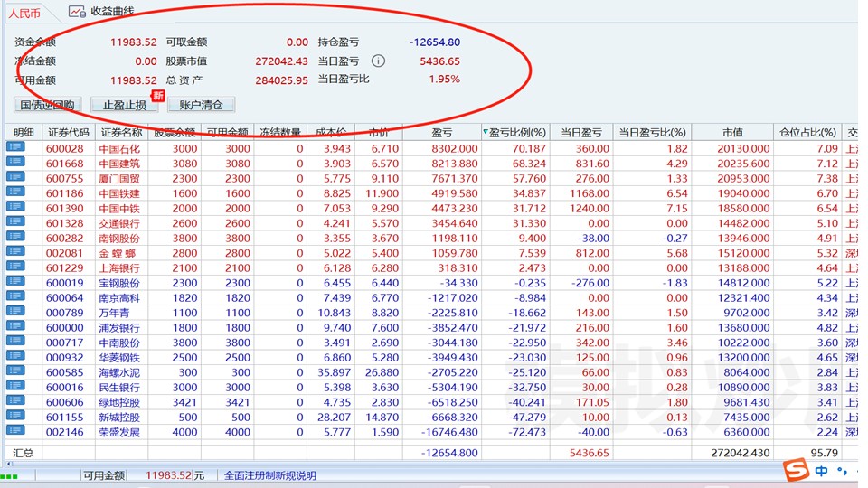This screenshot has width=868, height=488.
Task: Open detail icon for 上海银行 row
Action: click(15, 266)
